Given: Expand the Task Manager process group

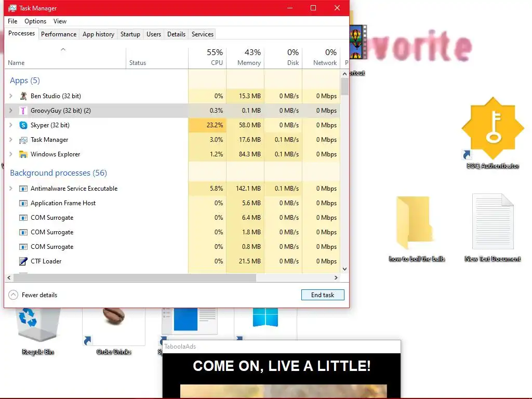Looking at the screenshot, I should click(x=11, y=140).
